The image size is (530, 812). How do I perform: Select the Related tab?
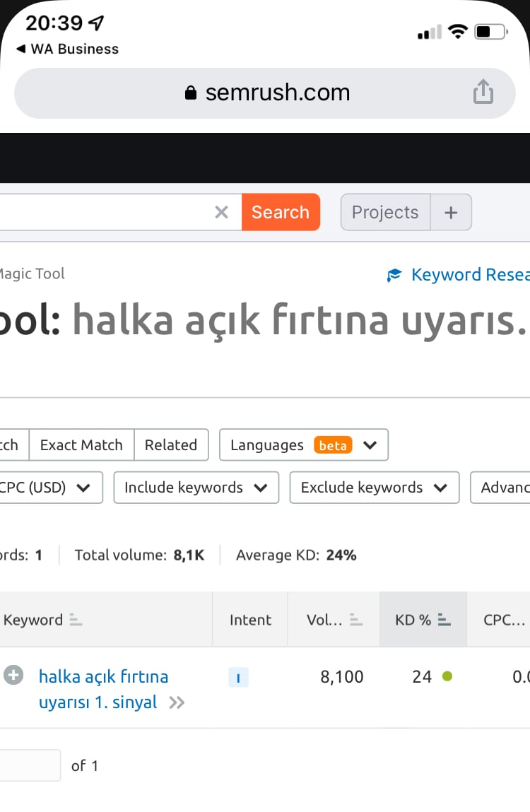tap(171, 445)
